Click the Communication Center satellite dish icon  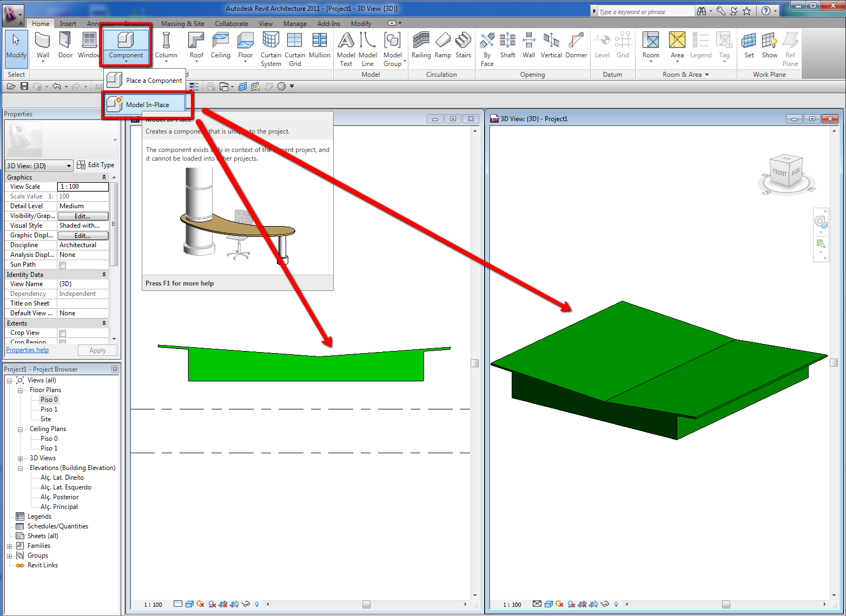[734, 11]
